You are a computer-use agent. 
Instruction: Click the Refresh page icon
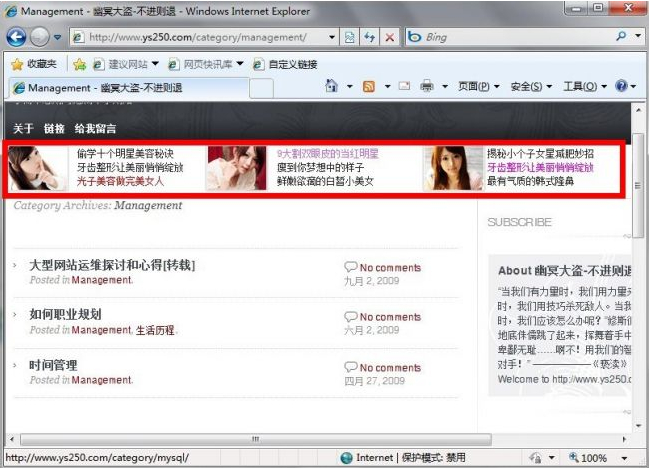367,37
